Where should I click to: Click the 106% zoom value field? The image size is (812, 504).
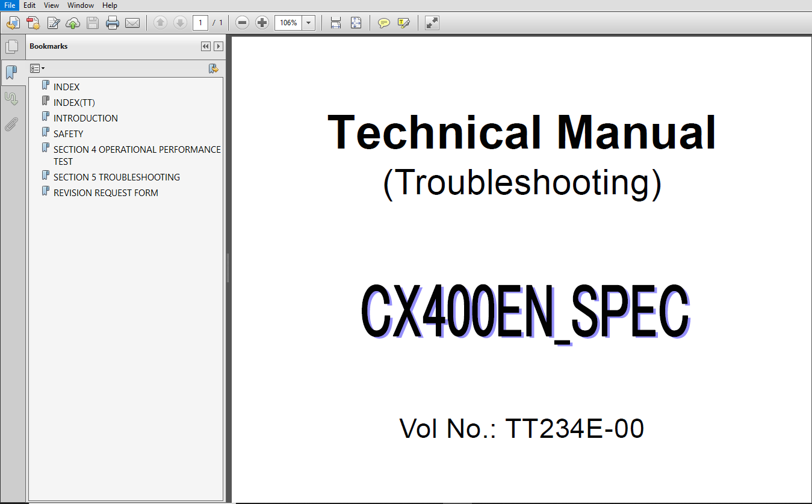click(288, 23)
